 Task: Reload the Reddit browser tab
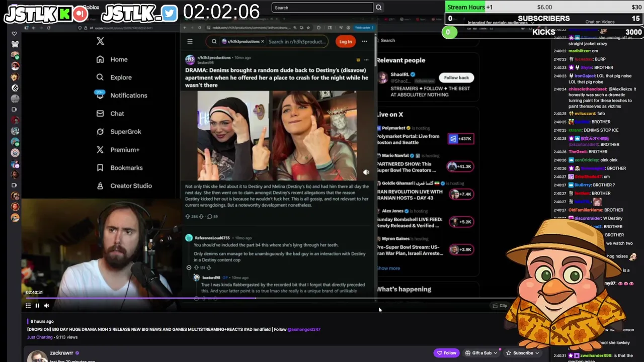click(x=200, y=28)
